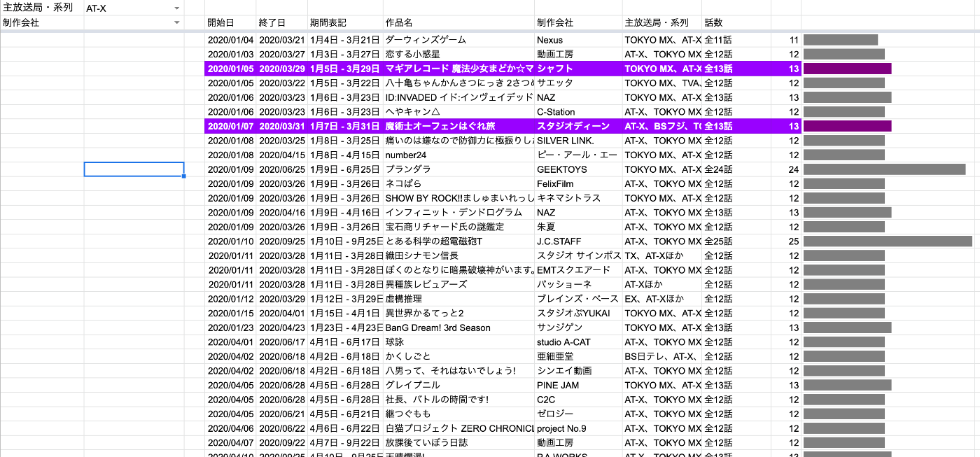
Task: Click the 異種族レビュアーズ title cell
Action: click(458, 284)
